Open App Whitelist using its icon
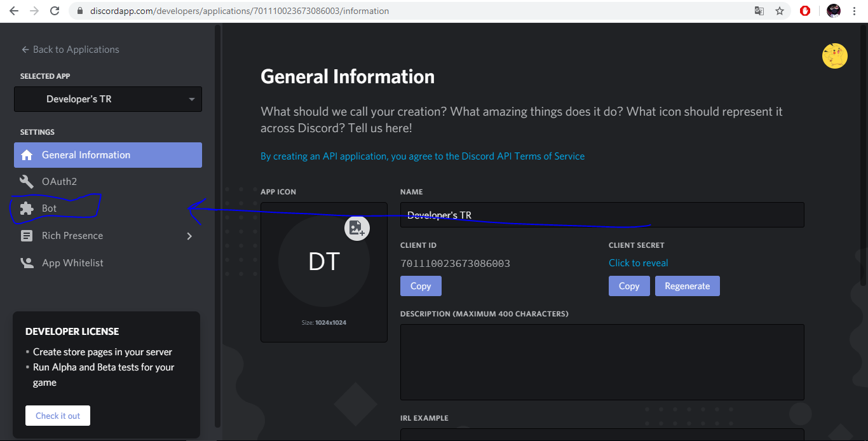The image size is (868, 441). click(x=27, y=262)
